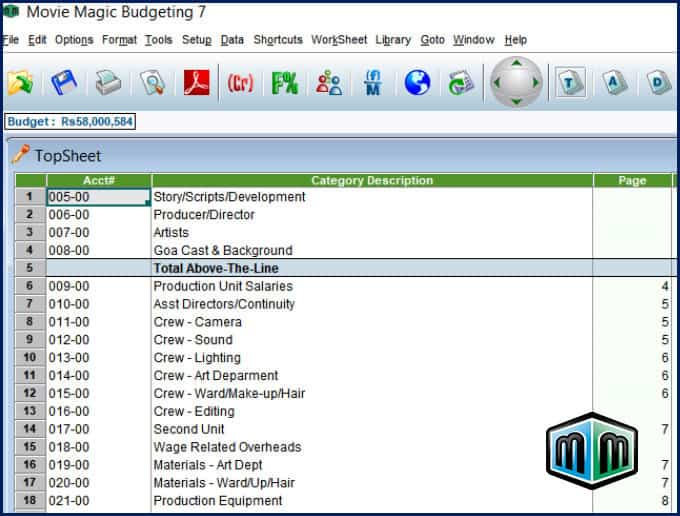Viewport: 680px width, 516px height.
Task: Click the TopSheet pin icon
Action: [20, 154]
